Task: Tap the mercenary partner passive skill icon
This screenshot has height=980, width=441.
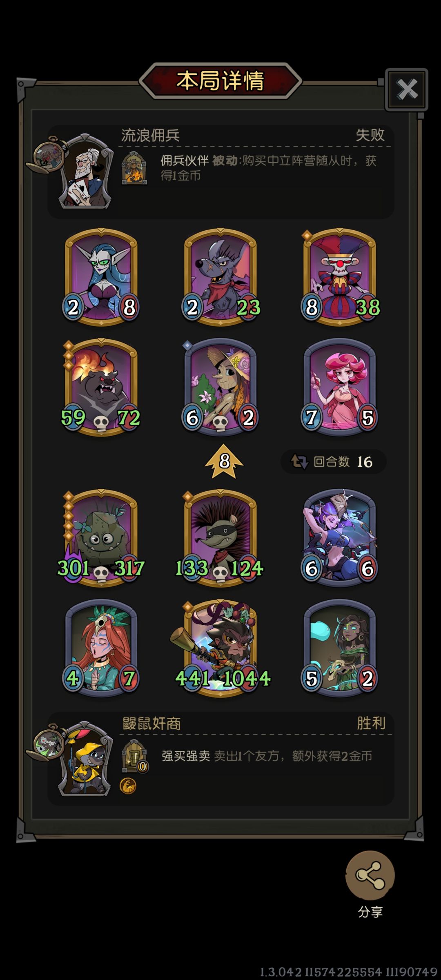Action: 134,168
